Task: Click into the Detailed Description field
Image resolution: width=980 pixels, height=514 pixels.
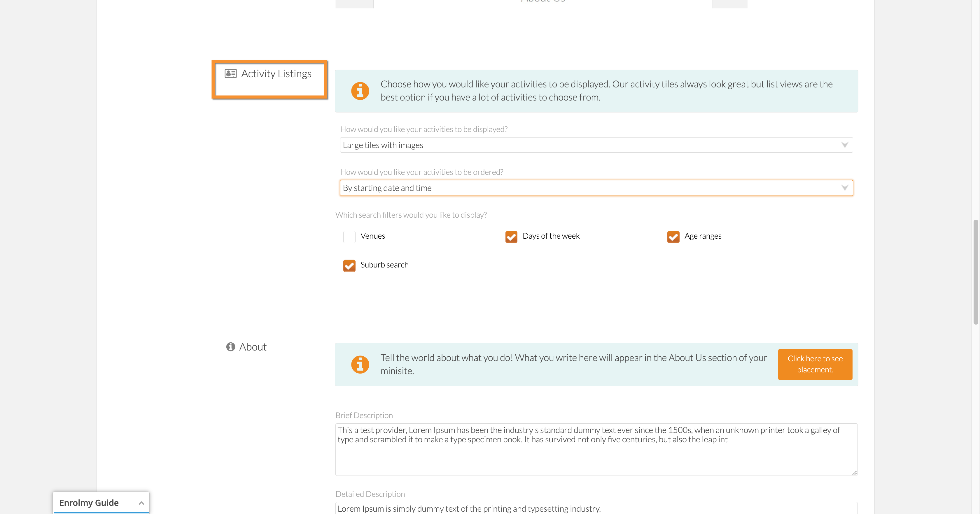Action: pyautogui.click(x=596, y=508)
